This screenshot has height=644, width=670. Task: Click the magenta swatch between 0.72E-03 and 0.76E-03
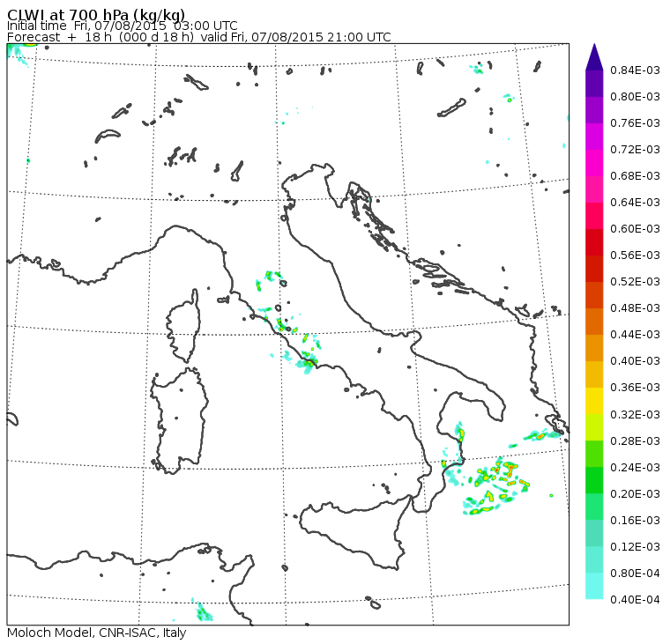click(594, 137)
